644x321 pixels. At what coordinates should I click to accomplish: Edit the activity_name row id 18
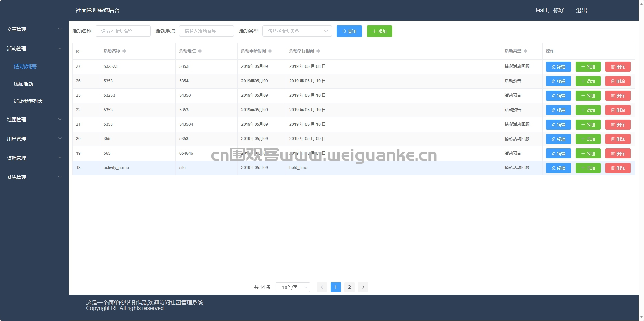pos(558,168)
